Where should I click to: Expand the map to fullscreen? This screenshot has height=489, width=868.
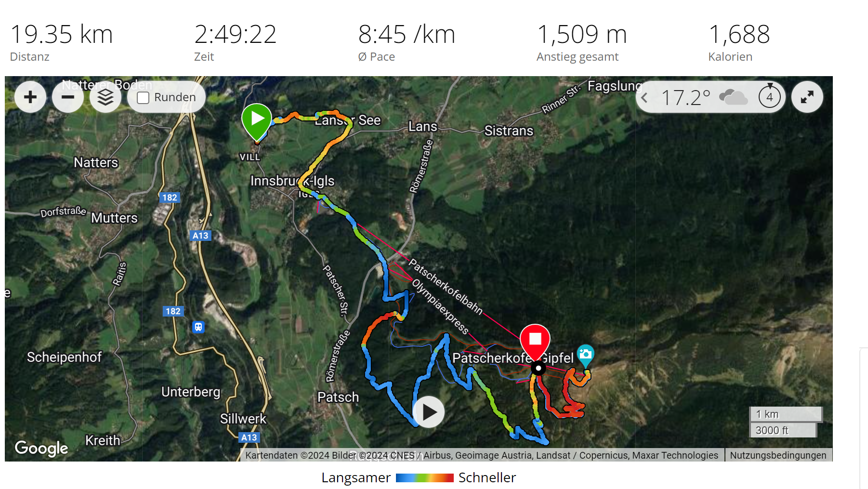pyautogui.click(x=807, y=97)
